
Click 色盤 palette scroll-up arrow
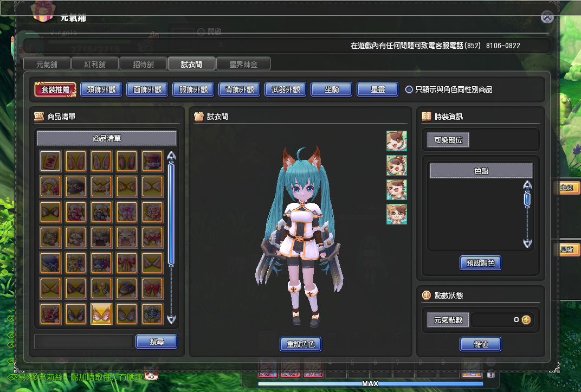pos(527,185)
